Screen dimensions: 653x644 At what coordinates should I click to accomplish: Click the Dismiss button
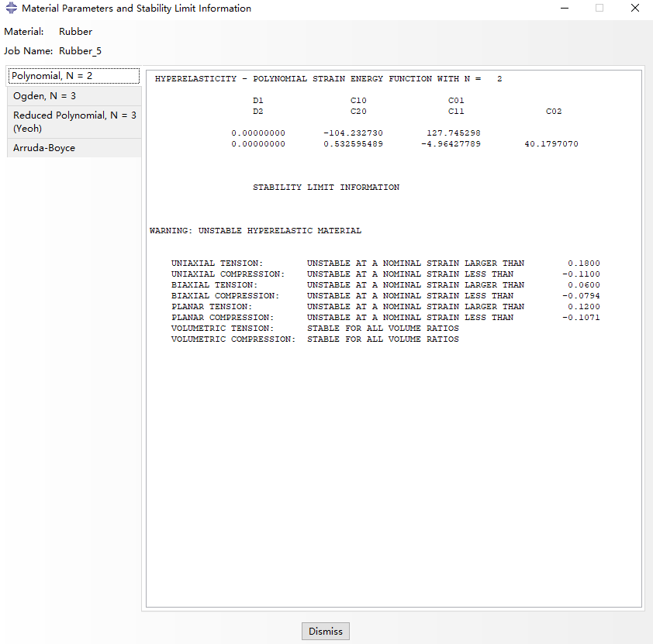(x=325, y=631)
